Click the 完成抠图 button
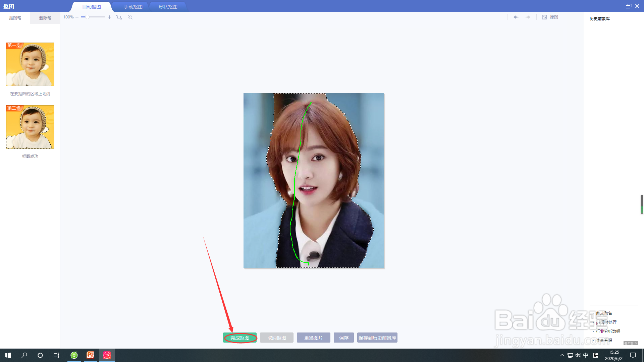Image resolution: width=644 pixels, height=362 pixels. click(x=240, y=338)
